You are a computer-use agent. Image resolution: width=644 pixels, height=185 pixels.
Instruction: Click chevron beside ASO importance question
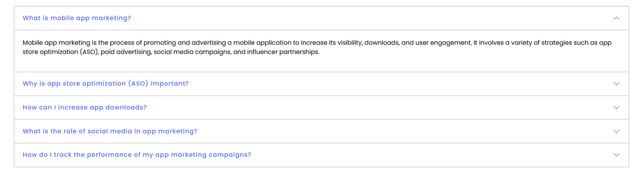pos(616,83)
